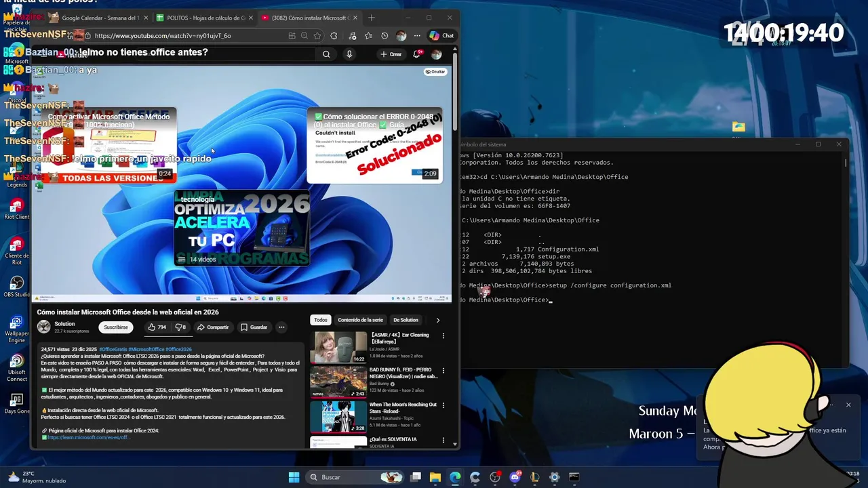This screenshot has width=868, height=488.
Task: Open Riot Client desktop icon
Action: point(17,208)
